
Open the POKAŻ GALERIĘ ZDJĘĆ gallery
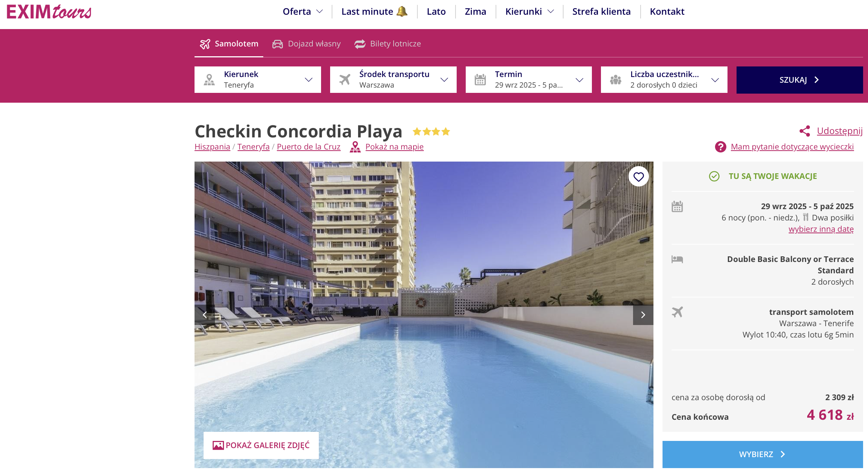(x=261, y=445)
